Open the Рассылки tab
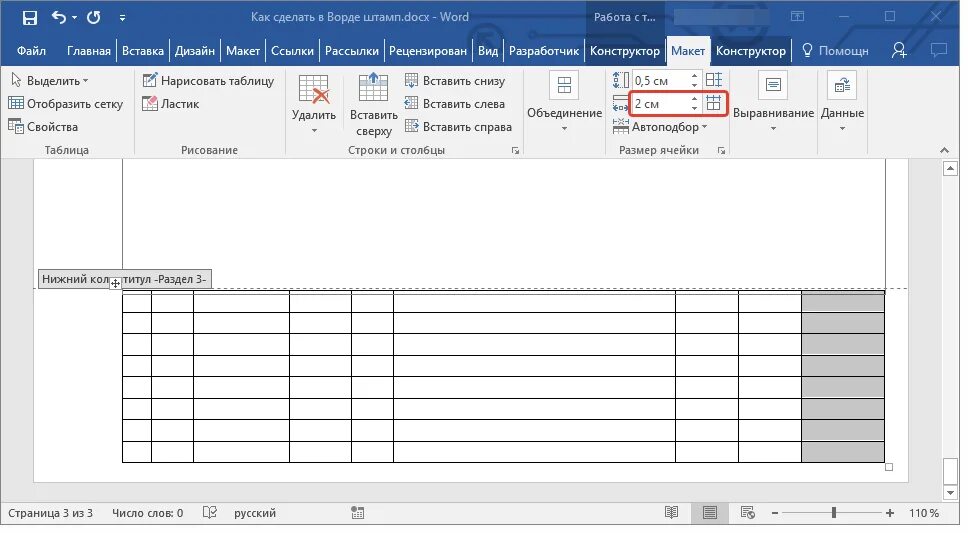 click(x=352, y=51)
